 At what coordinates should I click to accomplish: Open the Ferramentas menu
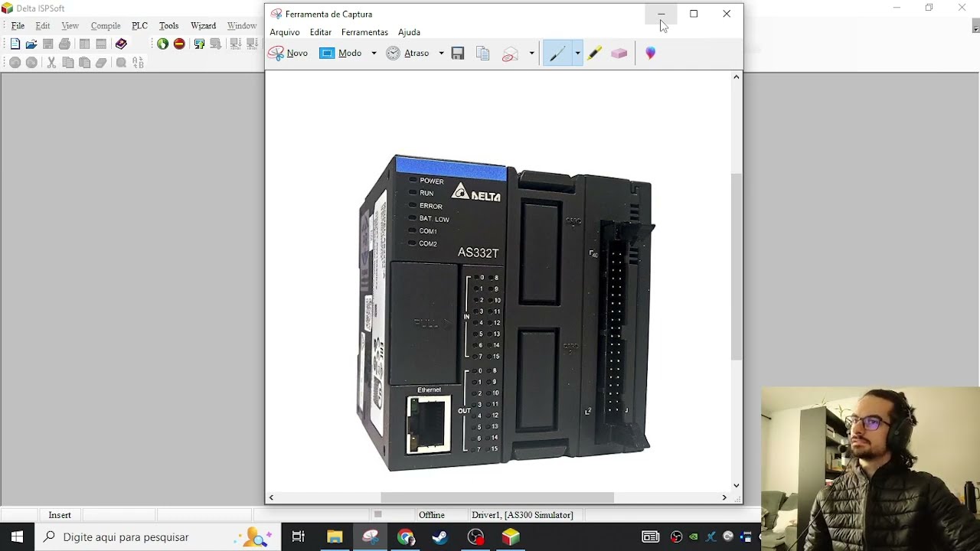click(364, 32)
